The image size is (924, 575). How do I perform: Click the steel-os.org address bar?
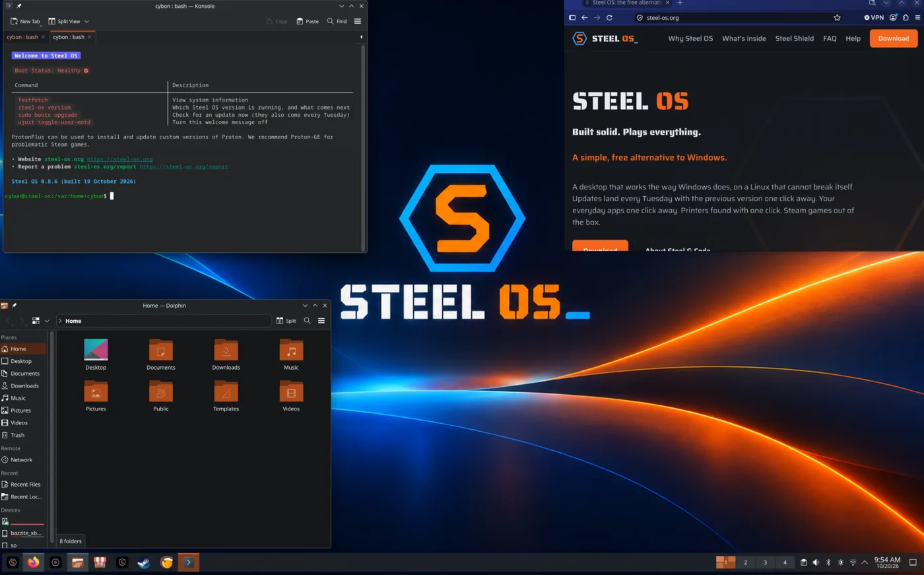(x=739, y=18)
